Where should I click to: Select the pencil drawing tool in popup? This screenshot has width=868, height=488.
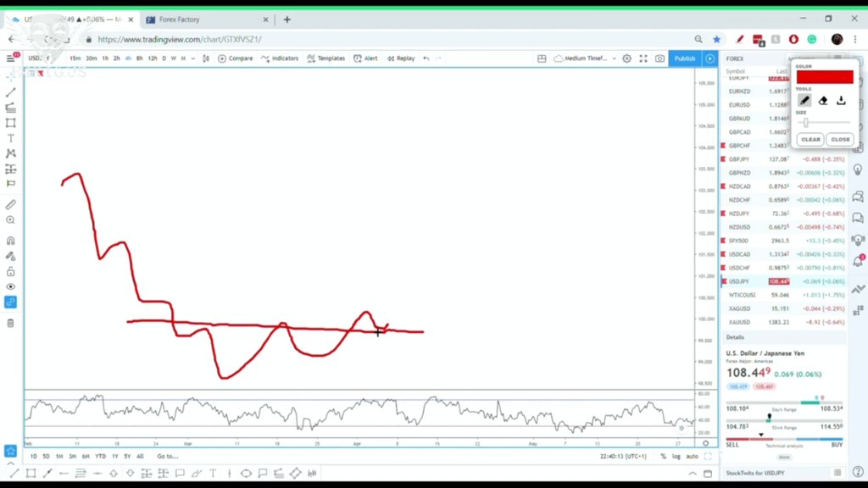pyautogui.click(x=805, y=101)
